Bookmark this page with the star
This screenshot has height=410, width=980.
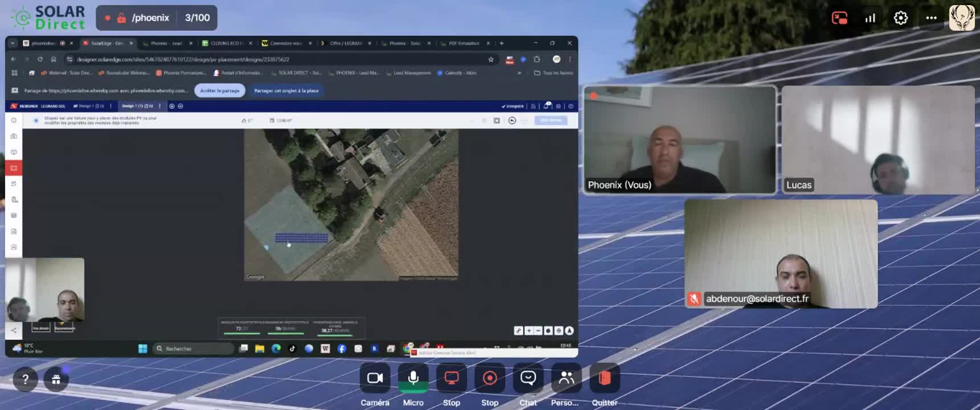click(x=491, y=59)
